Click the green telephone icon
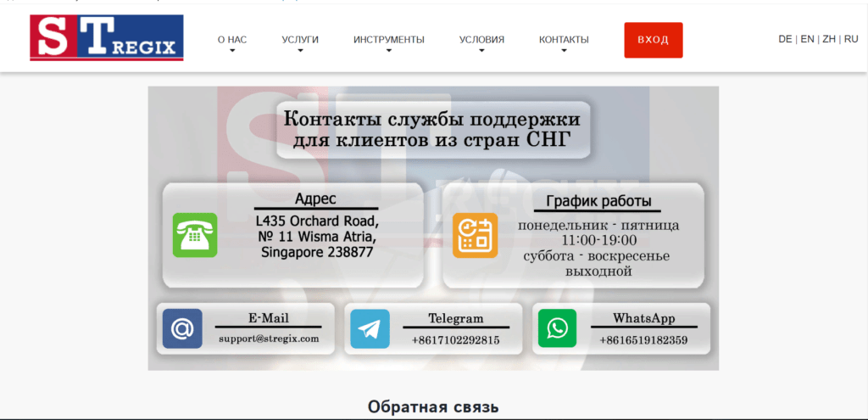The image size is (868, 420). pyautogui.click(x=195, y=235)
